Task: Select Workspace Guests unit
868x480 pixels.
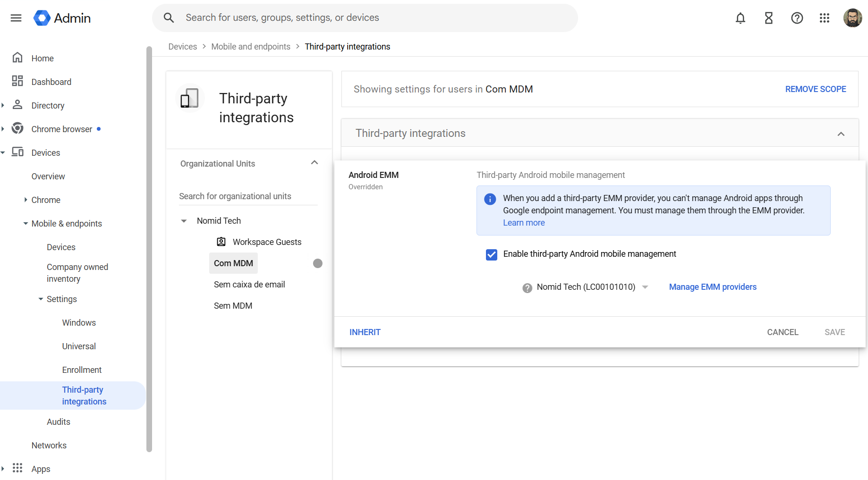Action: point(267,242)
